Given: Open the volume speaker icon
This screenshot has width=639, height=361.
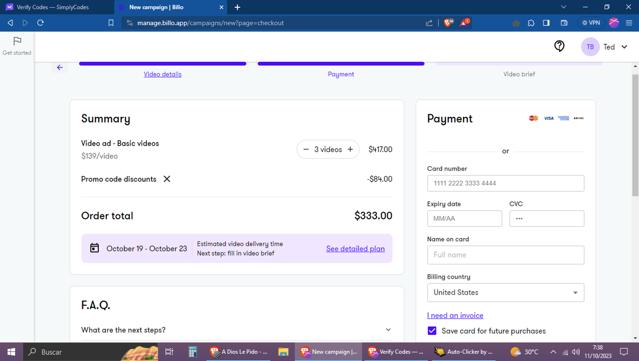Looking at the screenshot, I should click(x=576, y=352).
